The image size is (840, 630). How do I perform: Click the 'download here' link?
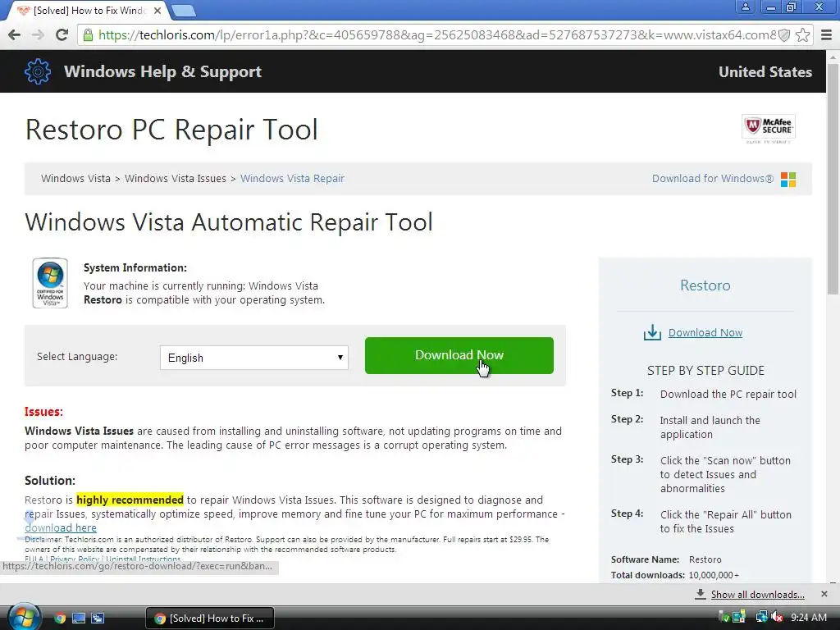click(x=61, y=527)
